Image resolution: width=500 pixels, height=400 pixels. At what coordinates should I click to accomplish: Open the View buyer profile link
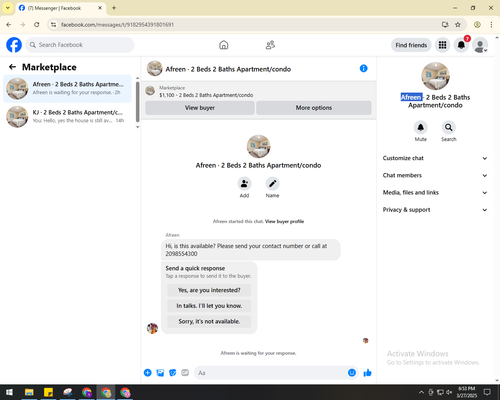click(284, 221)
